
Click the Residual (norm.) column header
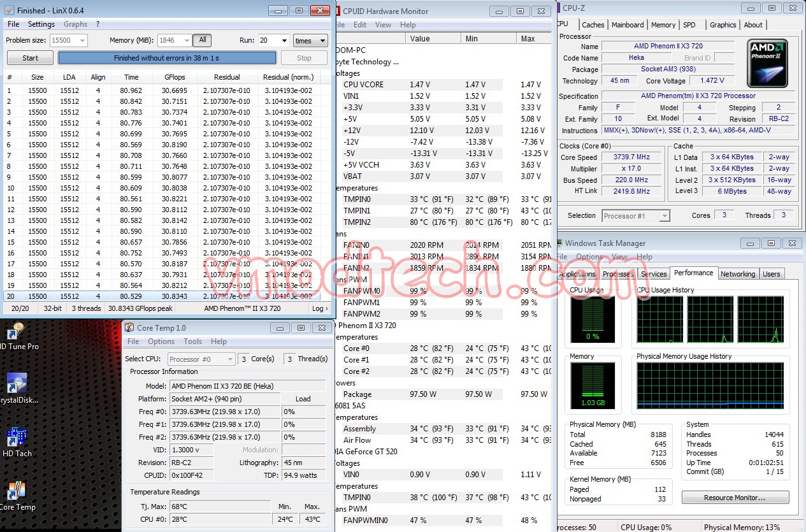289,77
